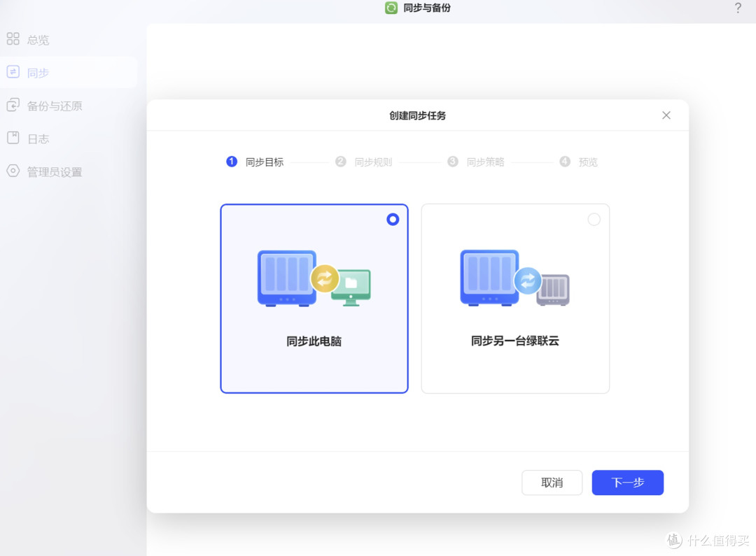The image size is (756, 556).
Task: Select the 同步 sync icon in sidebar
Action: tap(13, 72)
